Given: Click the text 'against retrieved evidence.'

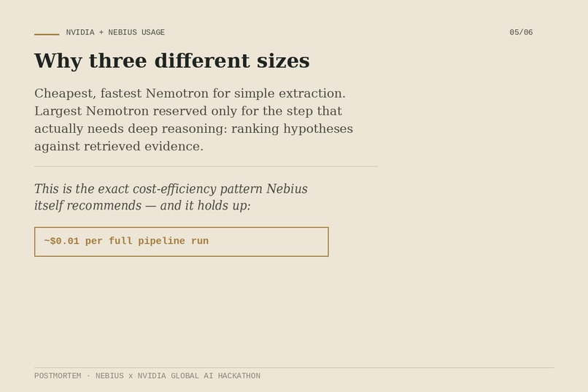Looking at the screenshot, I should [x=119, y=146].
